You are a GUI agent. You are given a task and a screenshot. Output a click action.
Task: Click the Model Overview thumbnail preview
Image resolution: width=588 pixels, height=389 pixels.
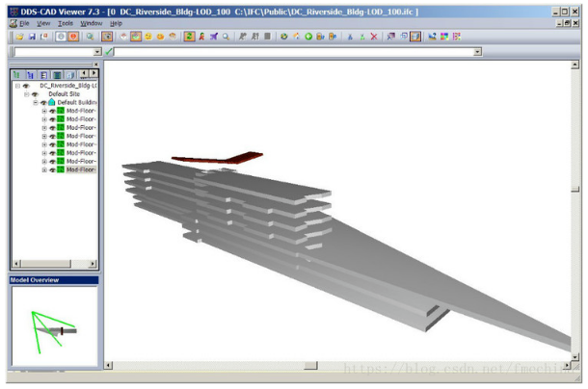tap(55, 326)
